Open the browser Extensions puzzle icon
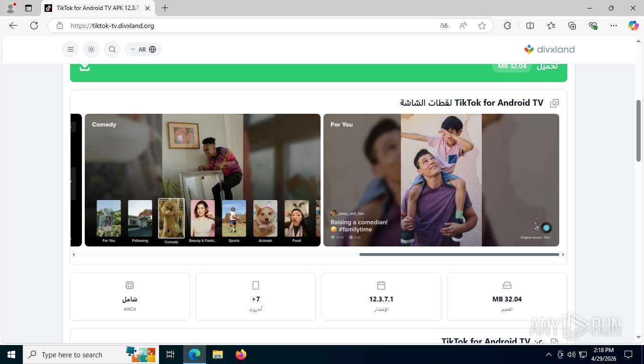This screenshot has width=644, height=364. pos(507,26)
